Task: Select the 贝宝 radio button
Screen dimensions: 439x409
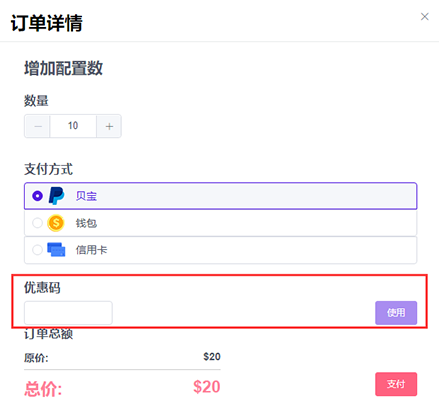Action: click(37, 196)
